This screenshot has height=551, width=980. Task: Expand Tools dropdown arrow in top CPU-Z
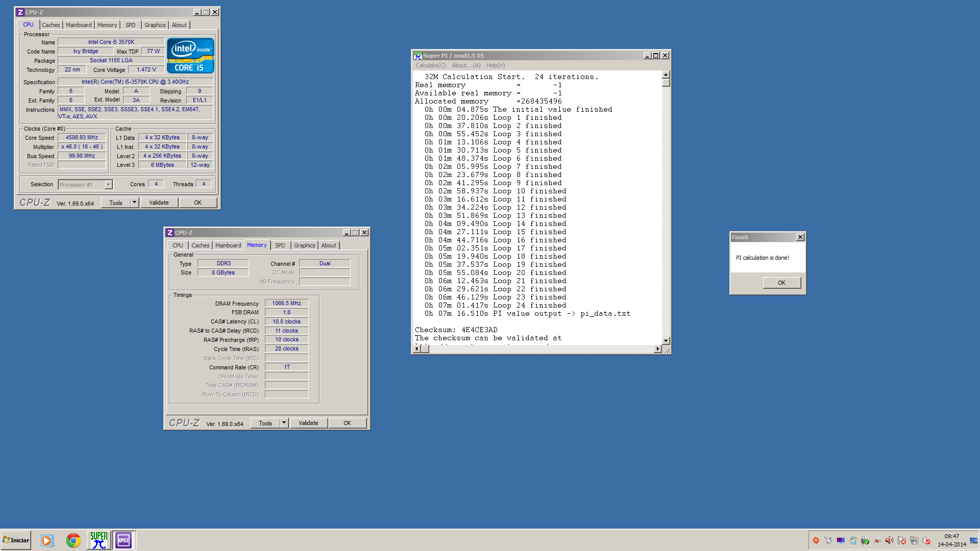coord(134,203)
